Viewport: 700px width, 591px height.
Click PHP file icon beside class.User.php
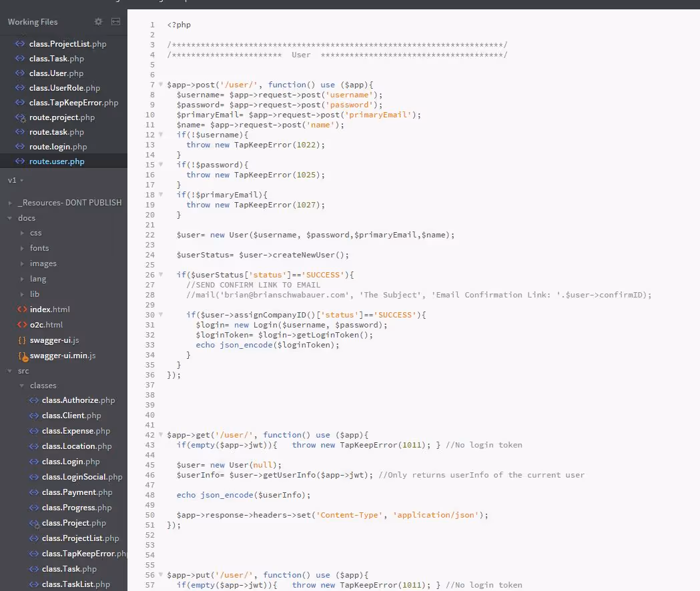tap(19, 73)
